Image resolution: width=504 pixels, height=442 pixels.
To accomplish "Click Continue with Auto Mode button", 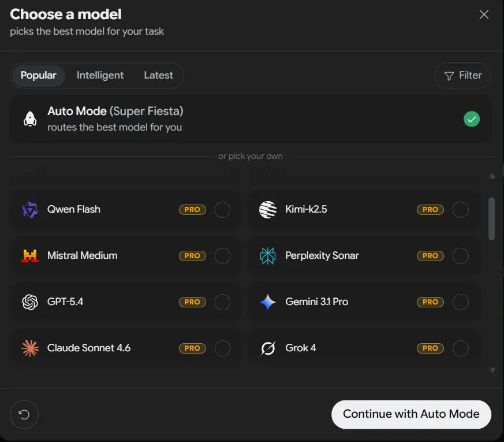I will [x=411, y=414].
